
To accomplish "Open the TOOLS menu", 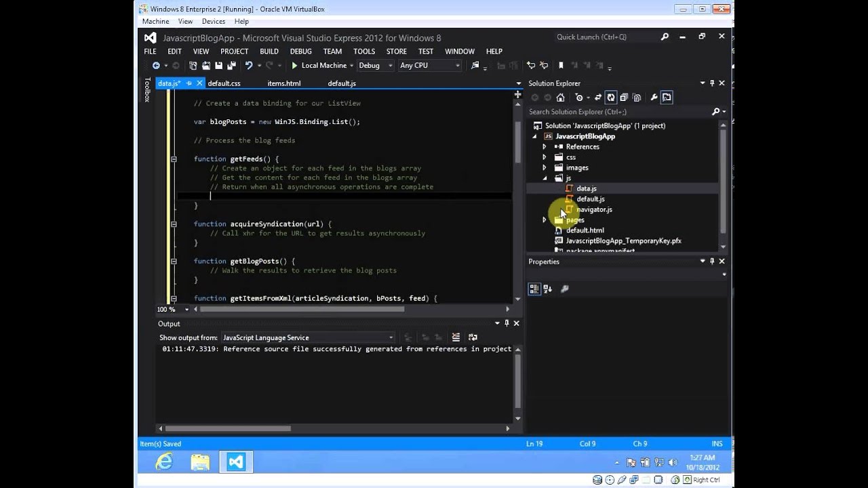I will click(x=363, y=52).
